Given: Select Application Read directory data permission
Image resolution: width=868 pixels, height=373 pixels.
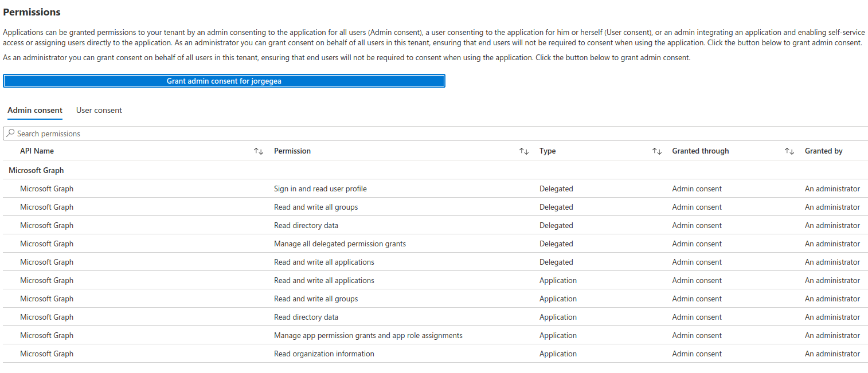Looking at the screenshot, I should tap(306, 317).
